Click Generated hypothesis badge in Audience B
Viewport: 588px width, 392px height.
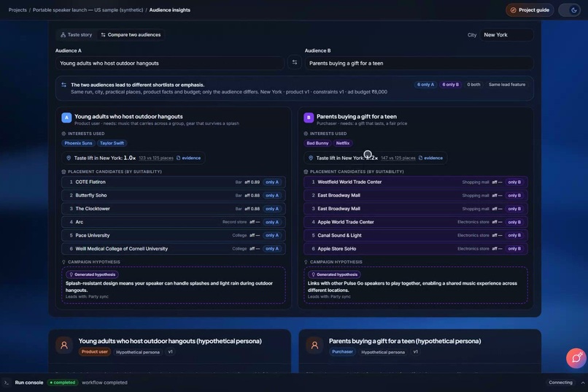(335, 274)
